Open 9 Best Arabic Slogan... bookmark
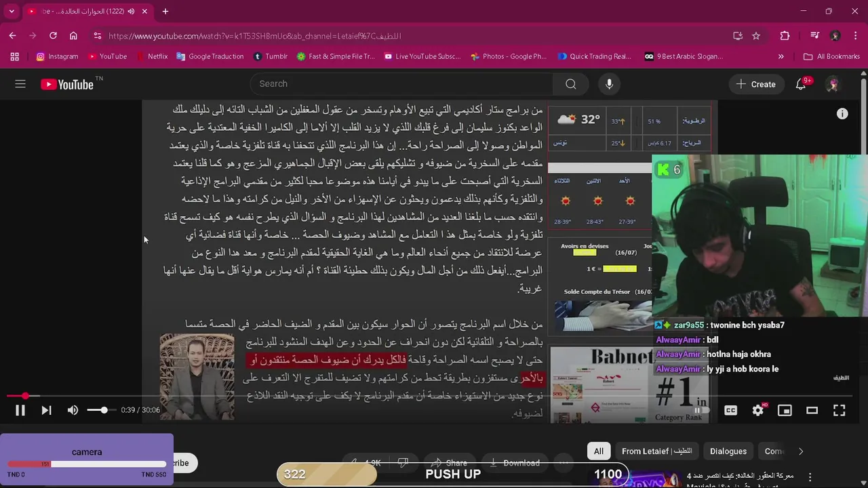Viewport: 868px width, 488px height. tap(684, 56)
